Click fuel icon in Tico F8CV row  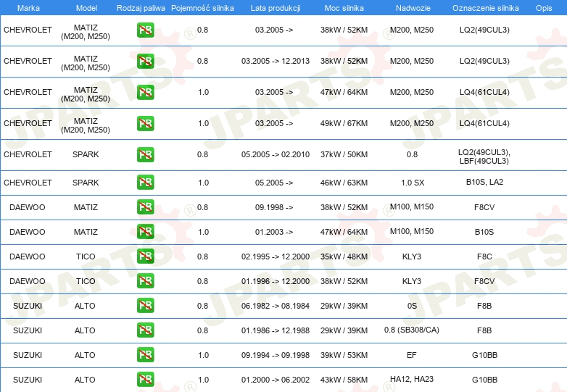(x=145, y=280)
